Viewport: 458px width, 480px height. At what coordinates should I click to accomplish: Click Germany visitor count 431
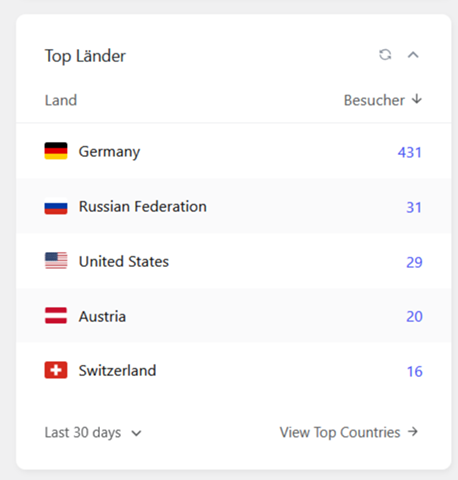(410, 152)
